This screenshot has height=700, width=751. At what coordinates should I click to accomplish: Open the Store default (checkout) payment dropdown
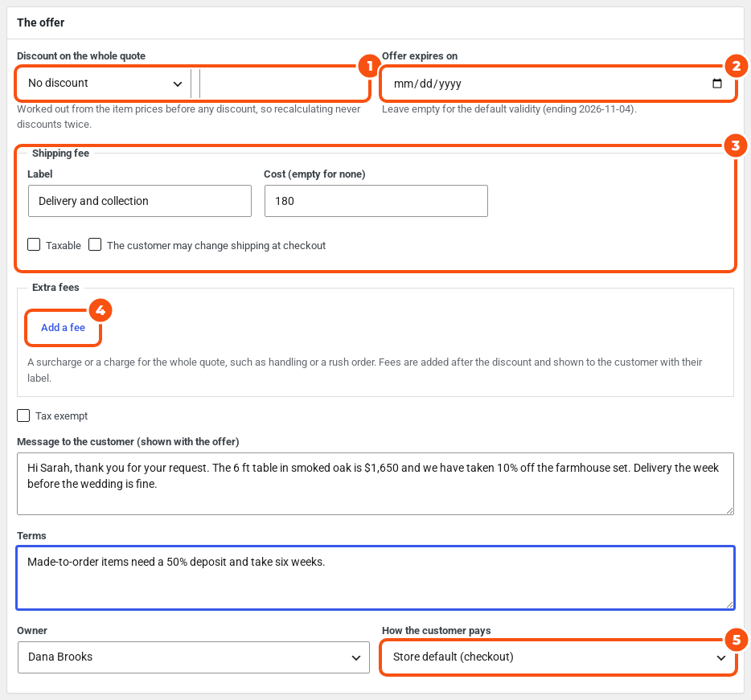tap(558, 657)
